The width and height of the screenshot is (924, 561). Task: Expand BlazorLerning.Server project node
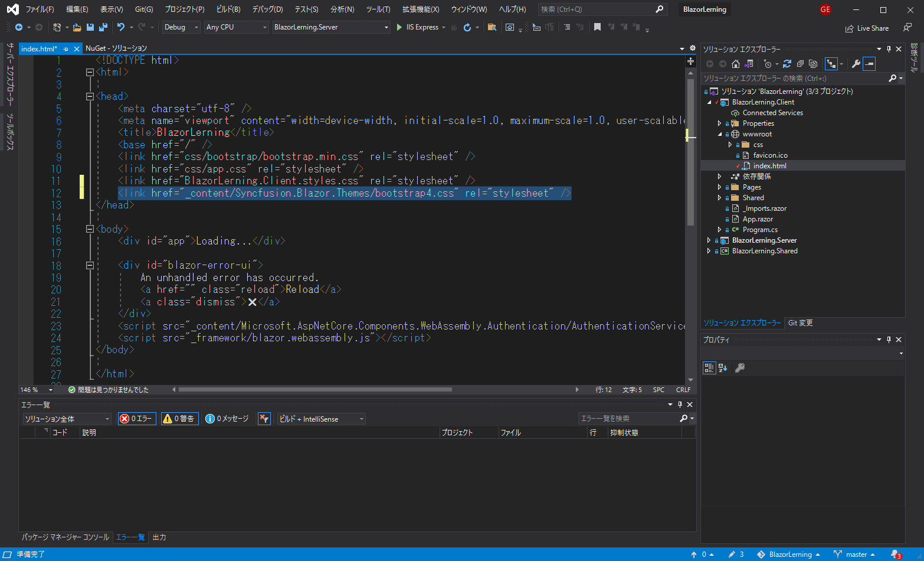pyautogui.click(x=709, y=240)
